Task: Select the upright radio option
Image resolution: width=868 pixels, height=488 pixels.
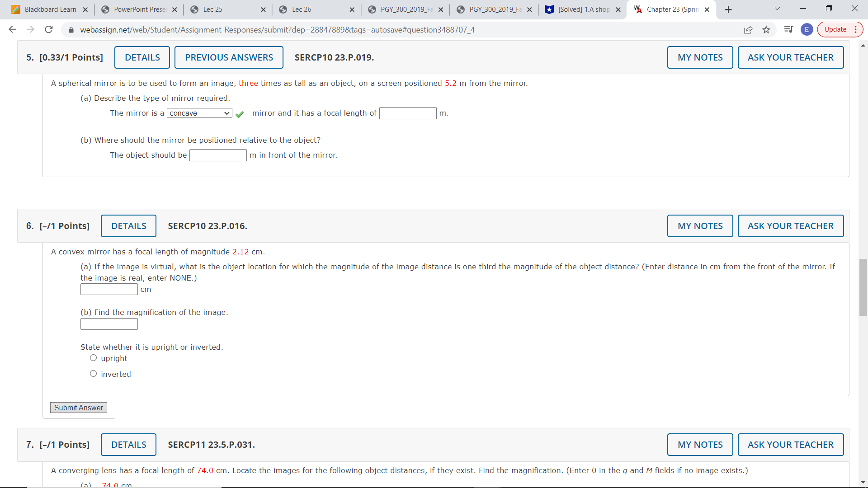Action: pos(93,358)
